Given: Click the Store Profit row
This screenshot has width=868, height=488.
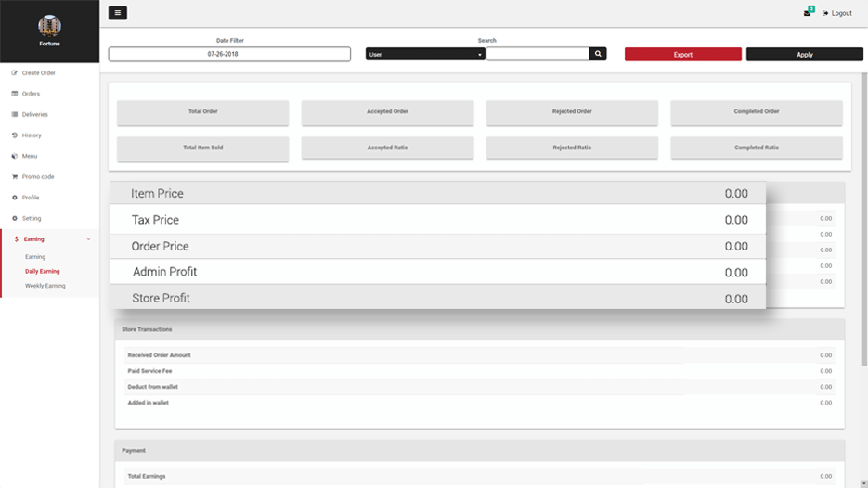Looking at the screenshot, I should 437,298.
